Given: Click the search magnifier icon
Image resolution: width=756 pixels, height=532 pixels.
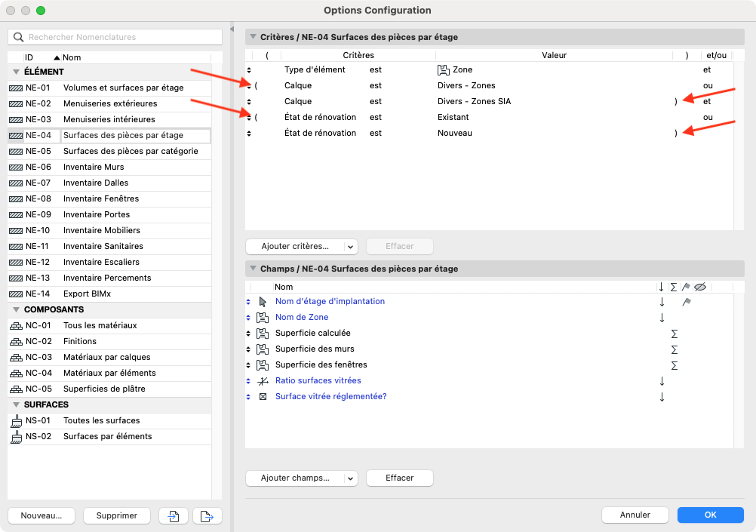Looking at the screenshot, I should click(x=18, y=37).
